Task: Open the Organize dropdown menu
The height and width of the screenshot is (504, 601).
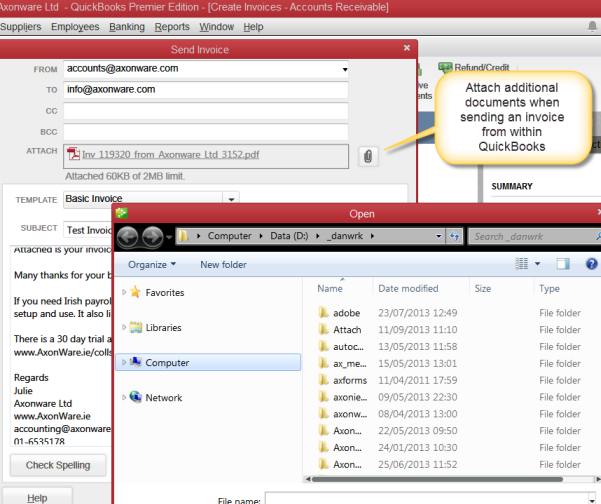Action: [152, 264]
